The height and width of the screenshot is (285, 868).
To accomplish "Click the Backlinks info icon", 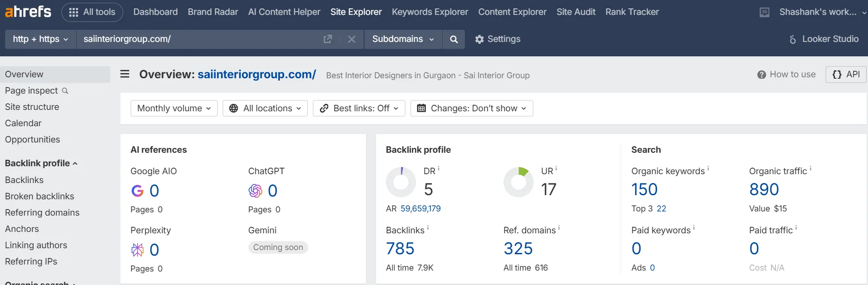I will [x=428, y=228].
